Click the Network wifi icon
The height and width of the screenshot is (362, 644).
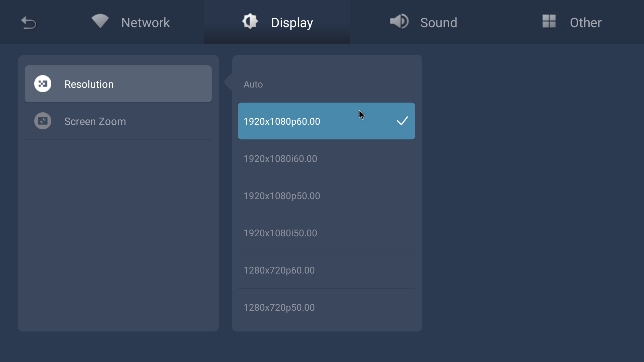100,21
